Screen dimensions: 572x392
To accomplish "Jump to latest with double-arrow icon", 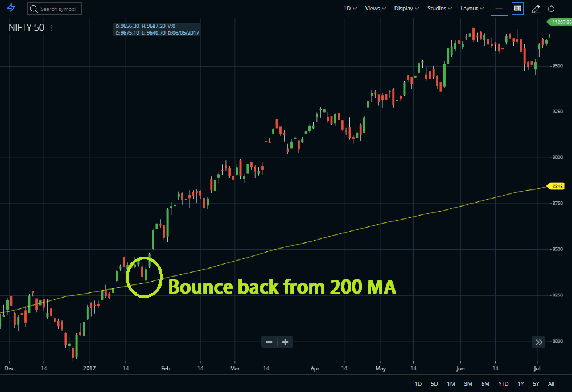I will pos(538,342).
